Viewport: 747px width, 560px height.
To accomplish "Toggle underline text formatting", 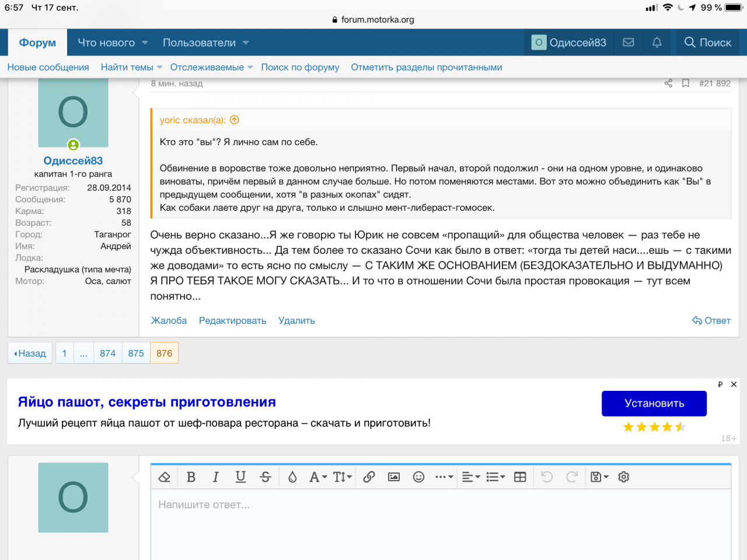I will click(x=240, y=477).
